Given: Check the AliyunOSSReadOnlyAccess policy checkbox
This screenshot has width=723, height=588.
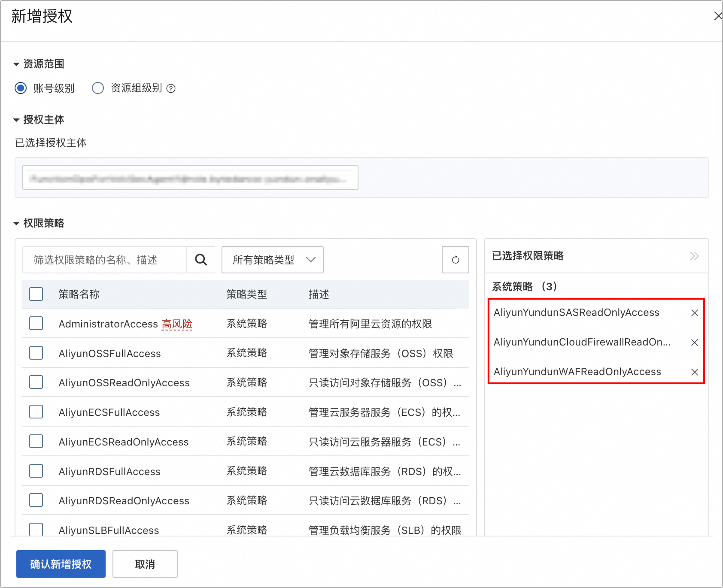Looking at the screenshot, I should [x=36, y=382].
